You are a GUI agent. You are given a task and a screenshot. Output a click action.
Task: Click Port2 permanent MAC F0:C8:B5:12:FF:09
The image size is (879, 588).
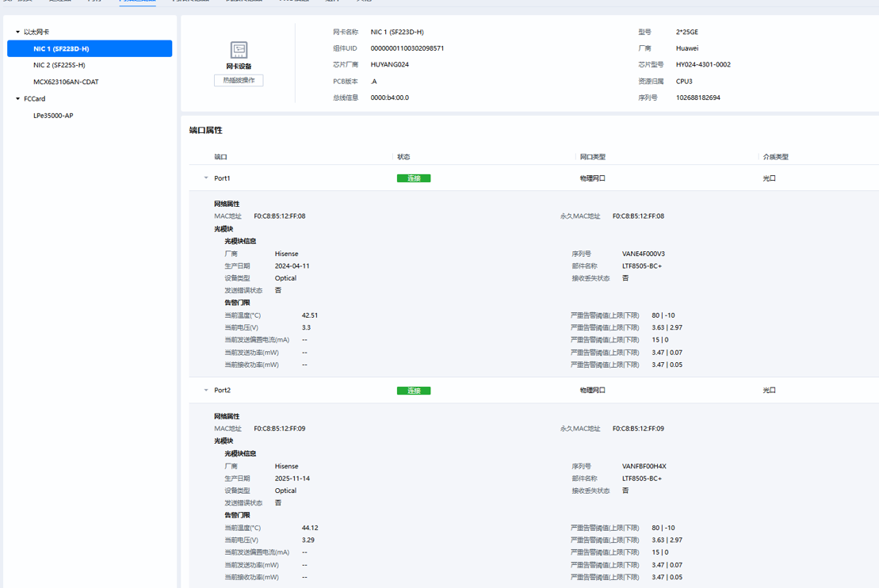coord(638,428)
